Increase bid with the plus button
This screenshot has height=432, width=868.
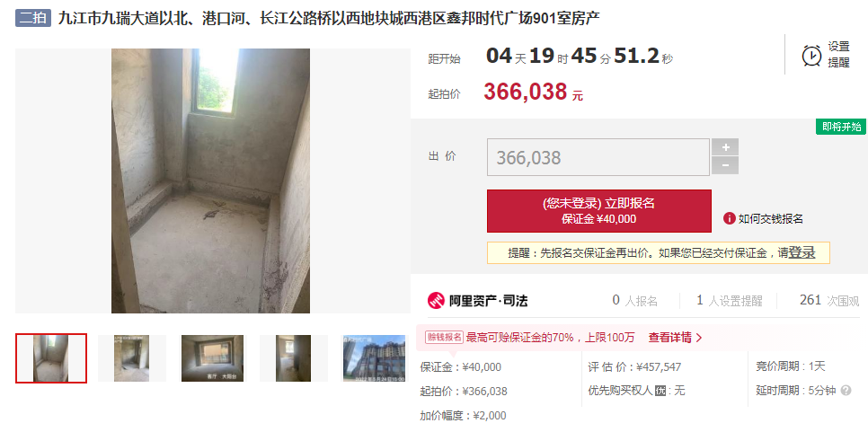725,147
